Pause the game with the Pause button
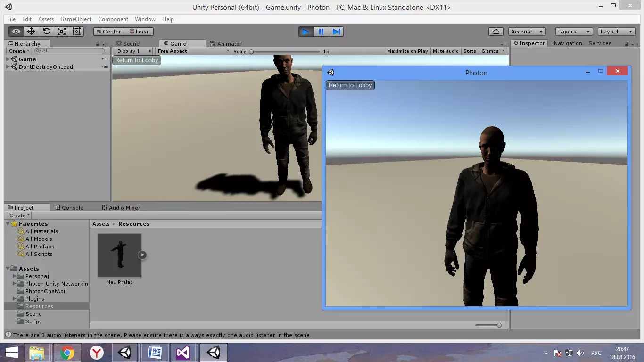Screen dimensions: 644x362 click(321, 32)
